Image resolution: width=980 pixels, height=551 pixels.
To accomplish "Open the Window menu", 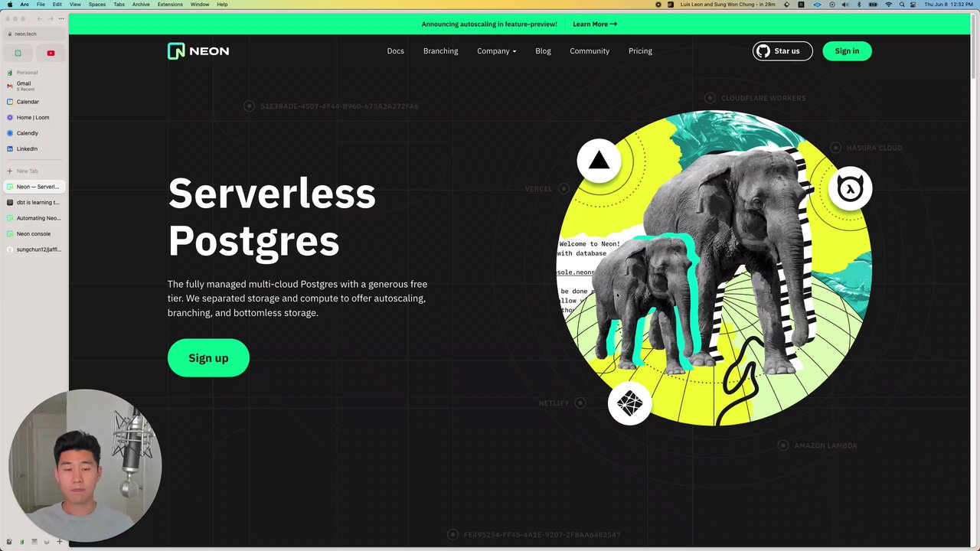I will coord(200,5).
